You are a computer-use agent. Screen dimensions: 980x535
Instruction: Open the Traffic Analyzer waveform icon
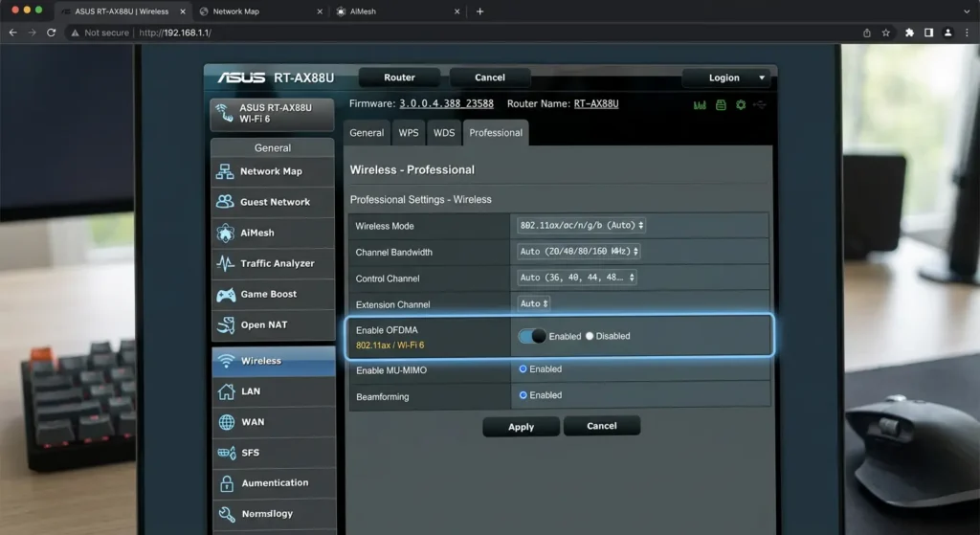(225, 263)
